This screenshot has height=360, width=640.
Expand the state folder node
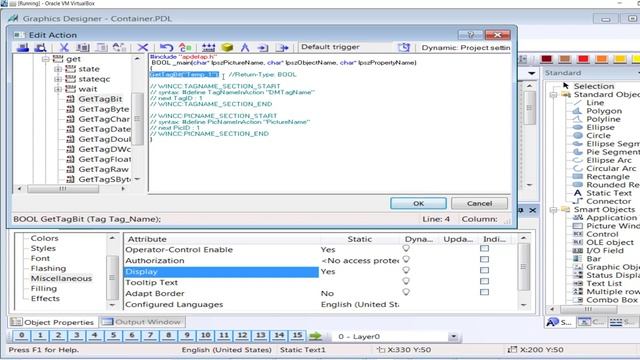[x=58, y=69]
